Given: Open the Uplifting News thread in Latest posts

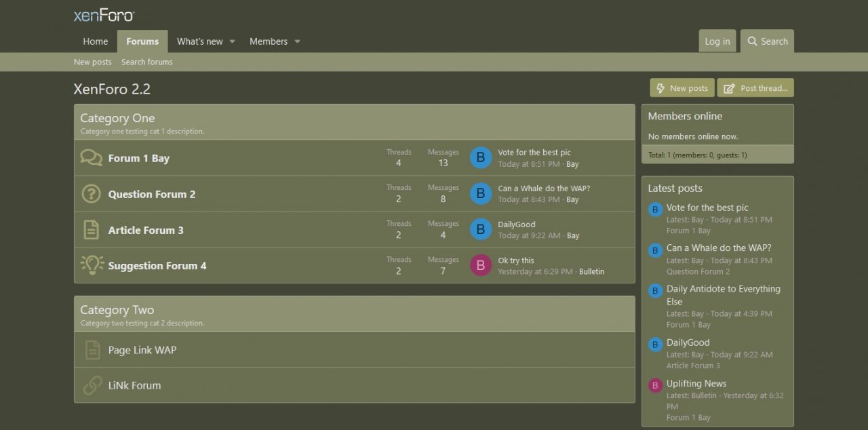Looking at the screenshot, I should [x=696, y=383].
